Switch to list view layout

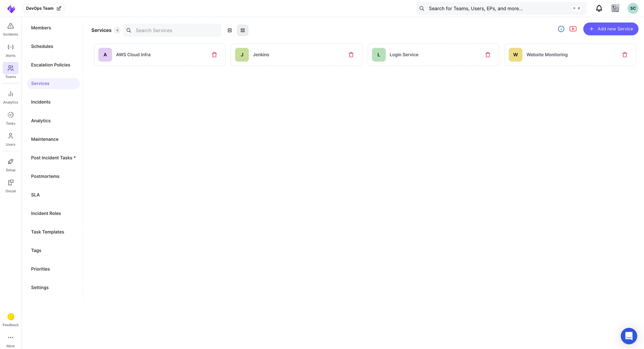pos(229,30)
